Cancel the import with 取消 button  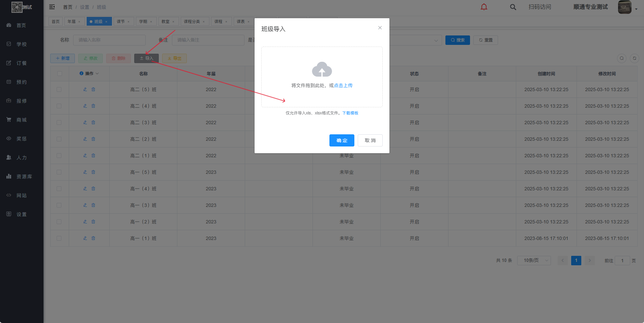pyautogui.click(x=370, y=140)
